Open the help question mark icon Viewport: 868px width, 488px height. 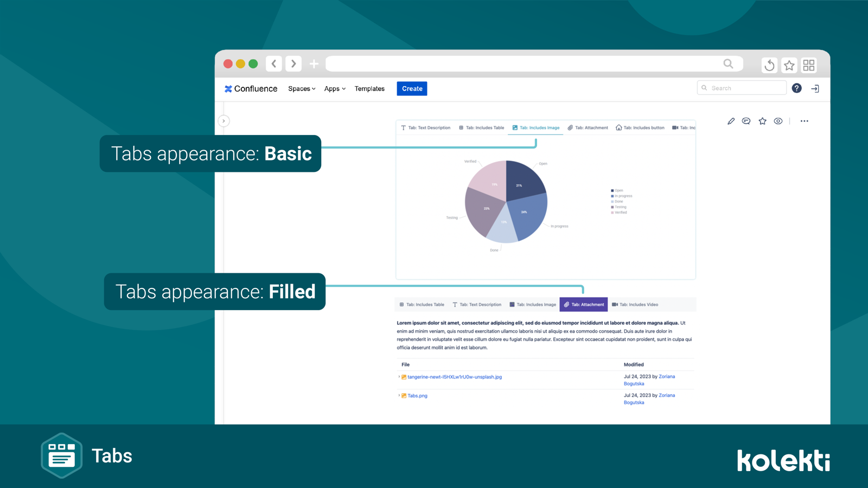pos(796,88)
